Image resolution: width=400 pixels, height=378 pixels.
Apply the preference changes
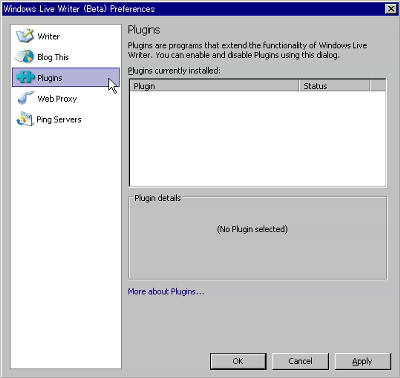tap(362, 361)
